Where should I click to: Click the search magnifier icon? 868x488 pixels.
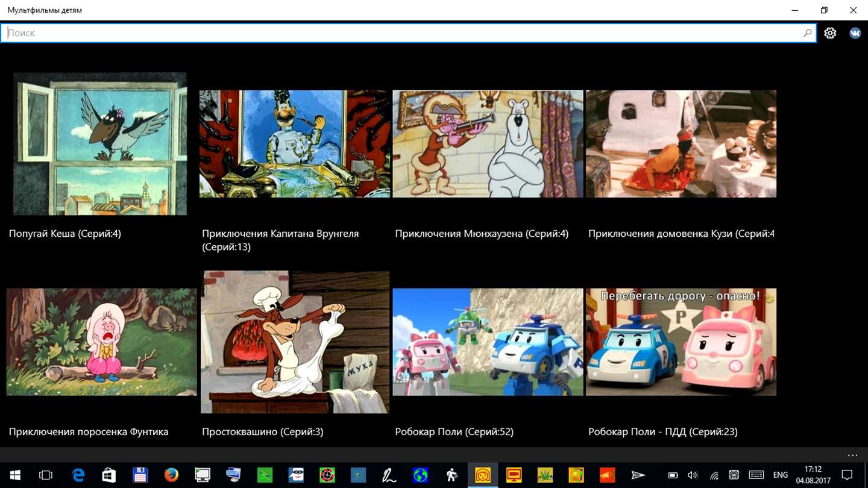pyautogui.click(x=808, y=33)
